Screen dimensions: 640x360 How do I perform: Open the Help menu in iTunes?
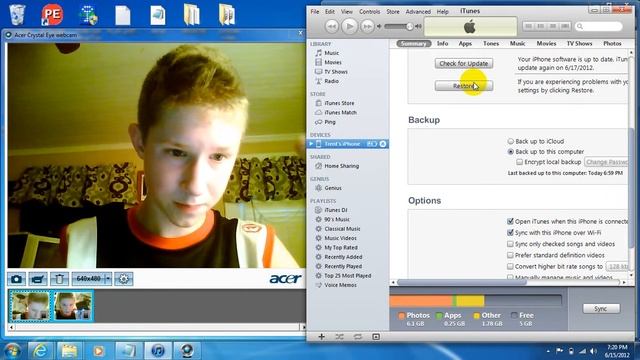point(442,12)
